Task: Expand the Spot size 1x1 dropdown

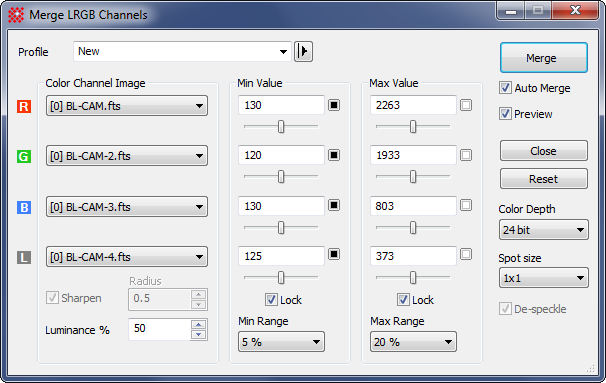Action: (x=544, y=278)
